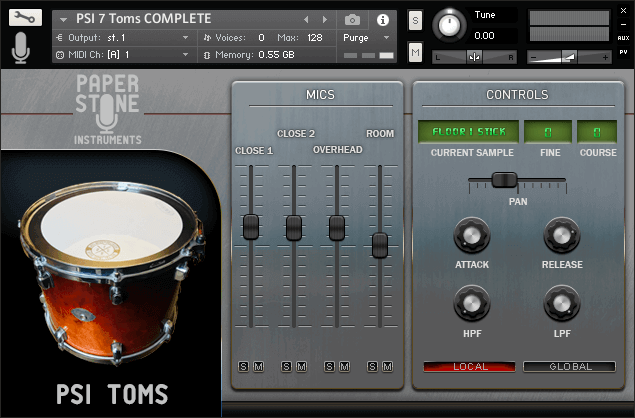The height and width of the screenshot is (418, 635).
Task: Click the FLOOR 1 STICK sample display
Action: click(469, 132)
